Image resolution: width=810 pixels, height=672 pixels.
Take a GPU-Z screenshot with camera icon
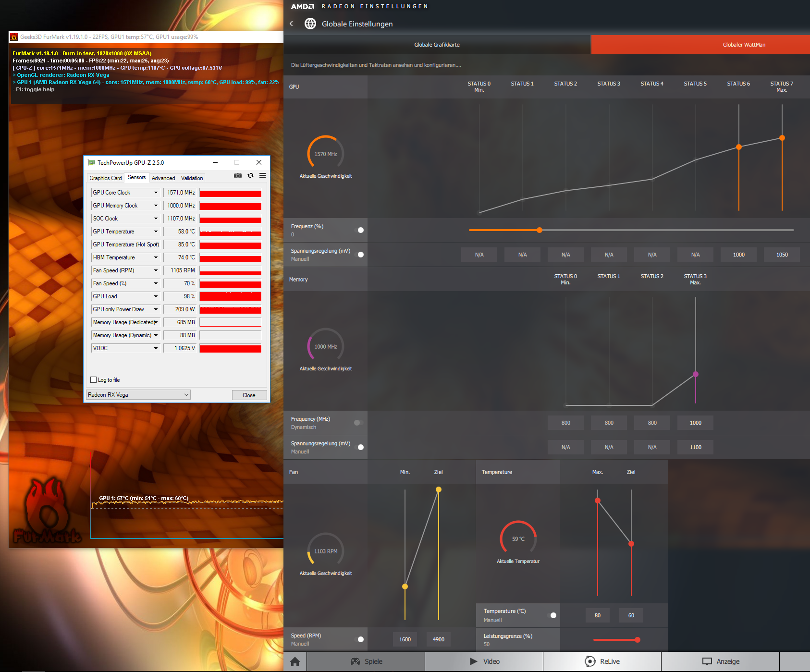238,175
